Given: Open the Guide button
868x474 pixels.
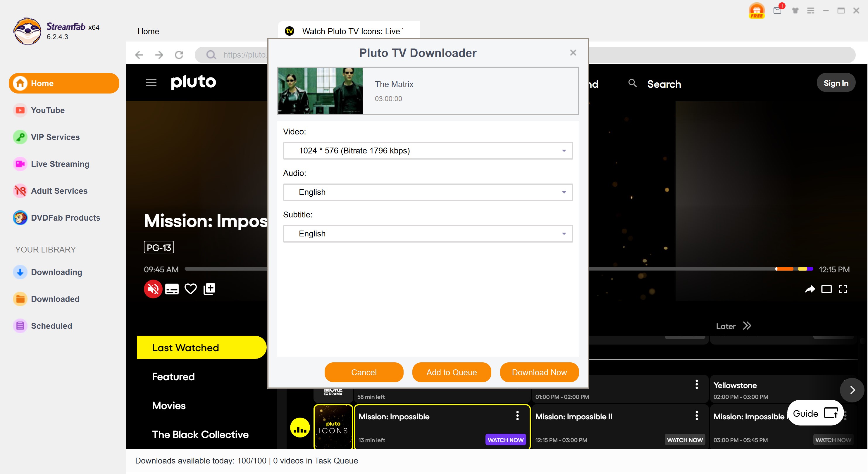Looking at the screenshot, I should [815, 413].
